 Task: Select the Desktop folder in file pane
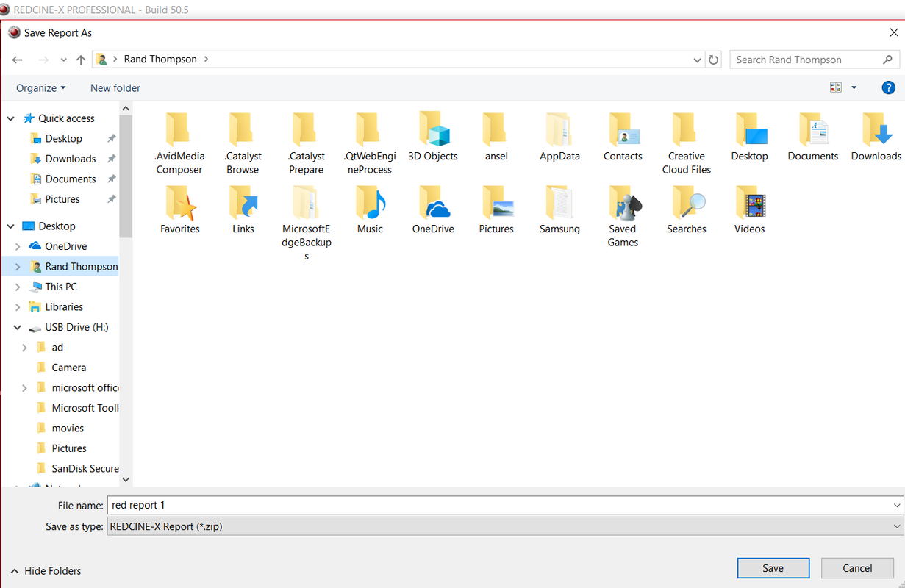(749, 137)
